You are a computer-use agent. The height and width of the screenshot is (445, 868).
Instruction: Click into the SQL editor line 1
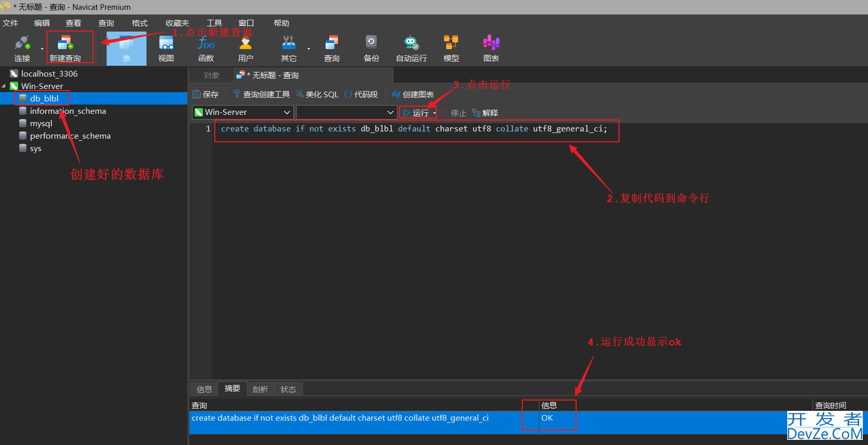point(414,129)
